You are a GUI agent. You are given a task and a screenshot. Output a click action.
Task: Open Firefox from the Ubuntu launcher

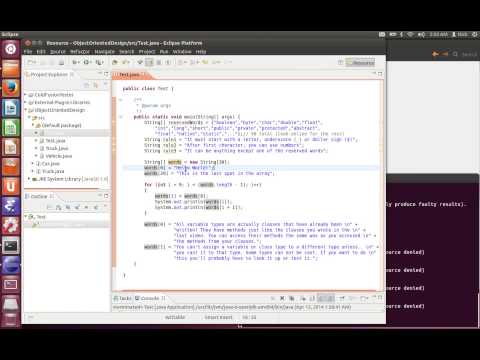click(10, 88)
